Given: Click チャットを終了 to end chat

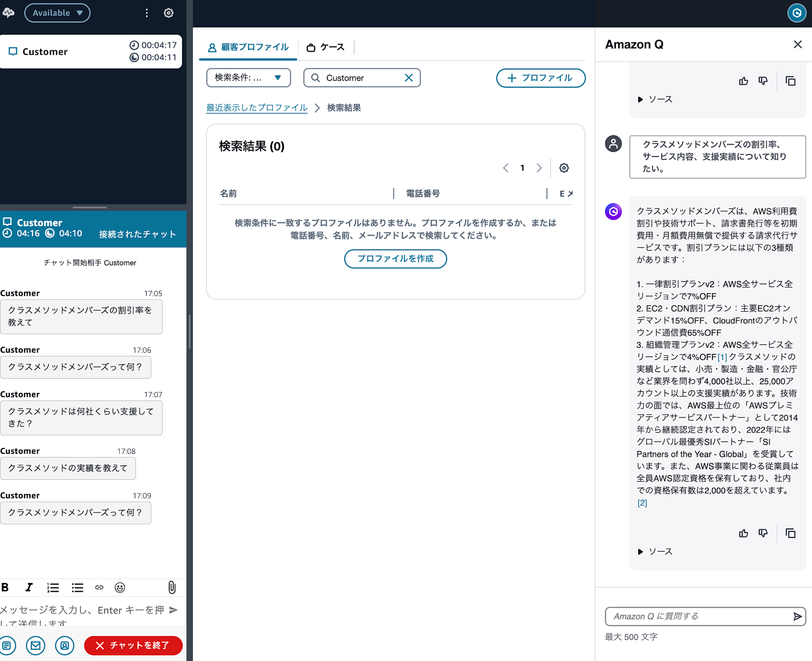Looking at the screenshot, I should click(133, 645).
